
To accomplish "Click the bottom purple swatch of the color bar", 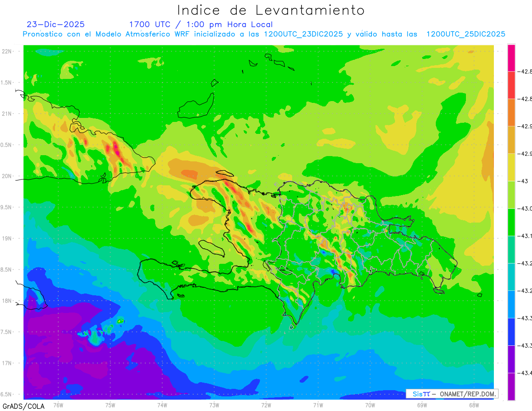I will pyautogui.click(x=511, y=386).
